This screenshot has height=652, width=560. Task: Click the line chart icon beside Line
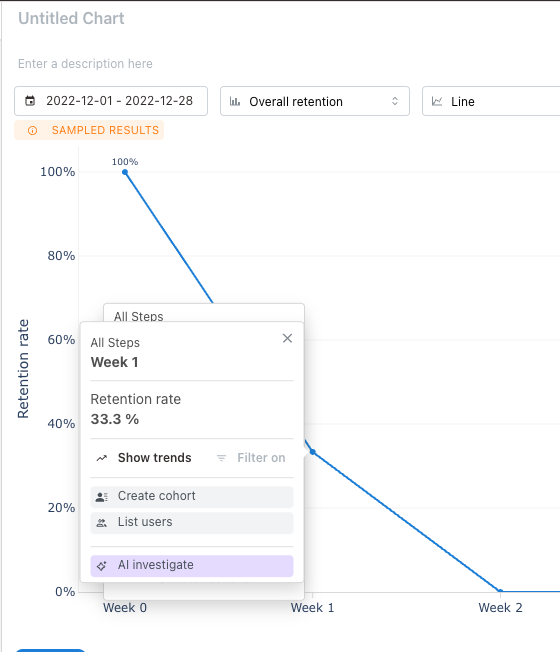coord(437,101)
